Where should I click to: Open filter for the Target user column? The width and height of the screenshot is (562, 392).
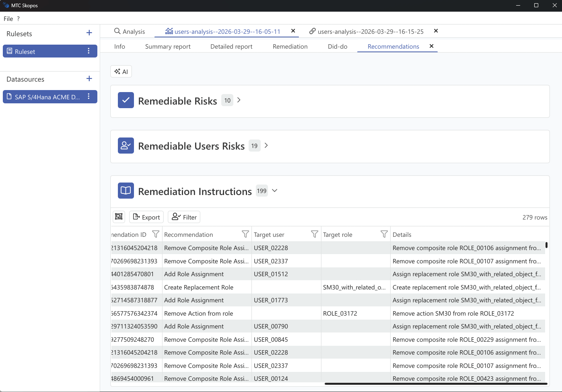pos(315,234)
